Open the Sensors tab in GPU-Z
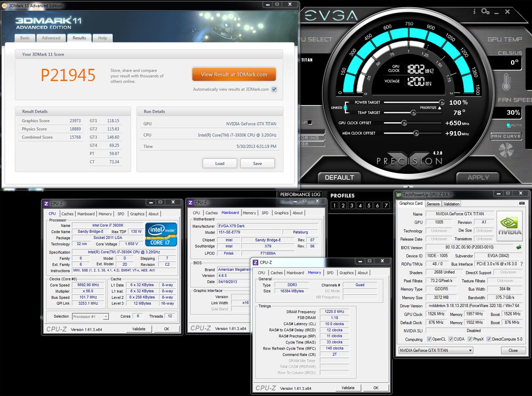Screen dimensions: 532x396 tap(433, 204)
